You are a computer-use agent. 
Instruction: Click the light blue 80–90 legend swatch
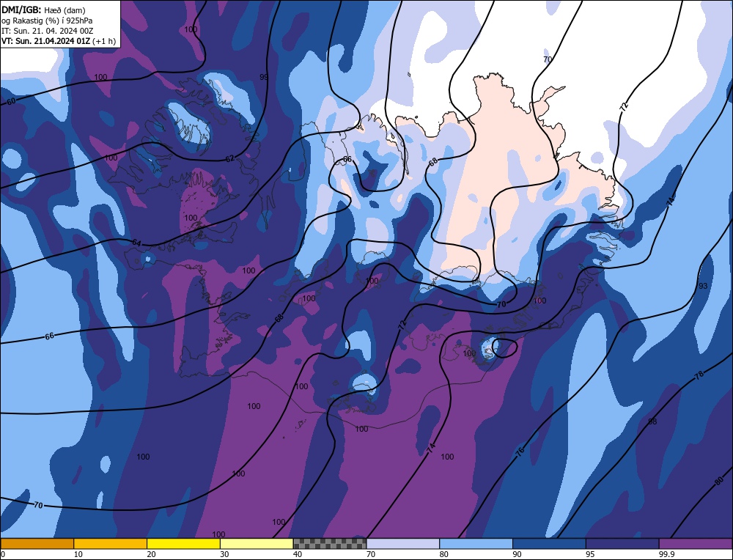pos(476,544)
